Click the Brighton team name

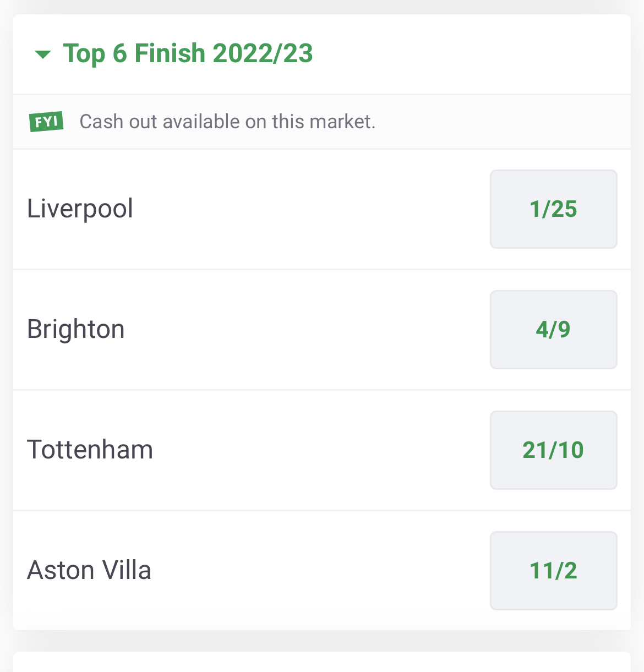(76, 330)
